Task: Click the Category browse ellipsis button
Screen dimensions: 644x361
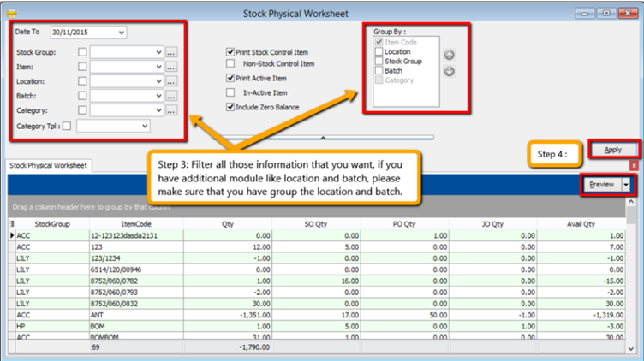Action: pos(171,110)
